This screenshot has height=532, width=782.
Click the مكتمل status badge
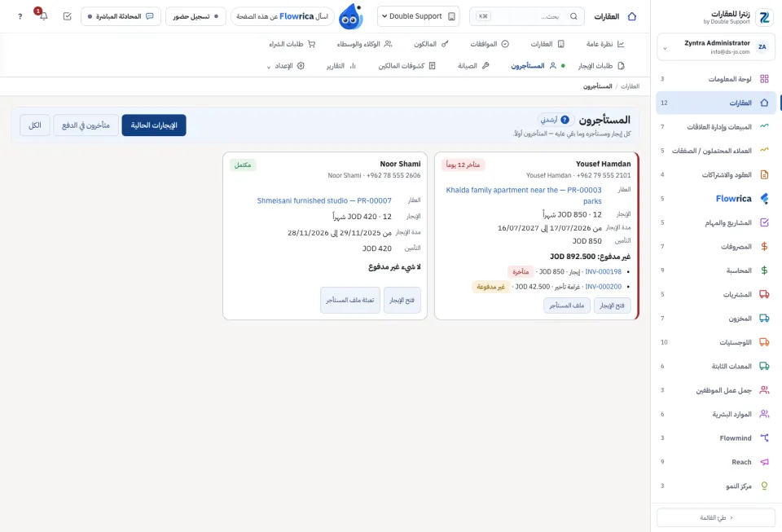243,165
